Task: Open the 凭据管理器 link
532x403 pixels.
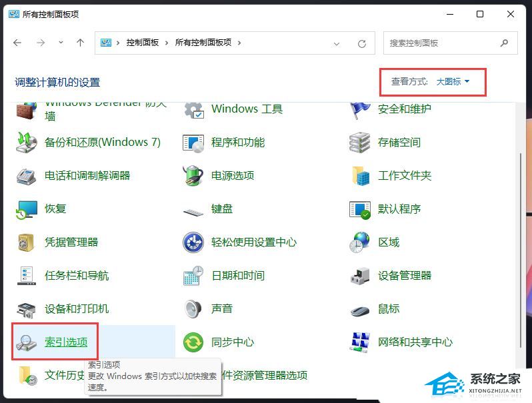Action: tap(71, 242)
